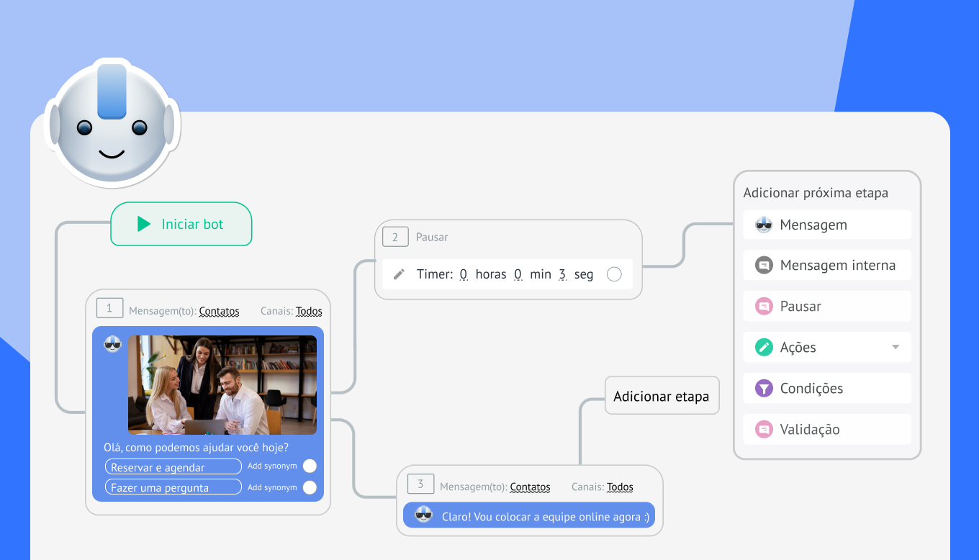This screenshot has height=560, width=979.
Task: Click the sunglasses bot avatar in step 3 message
Action: pyautogui.click(x=424, y=515)
